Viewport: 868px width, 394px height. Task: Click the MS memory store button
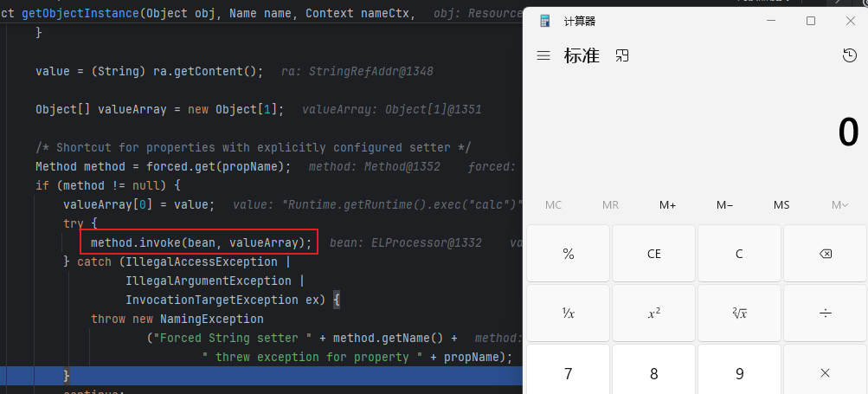[781, 205]
